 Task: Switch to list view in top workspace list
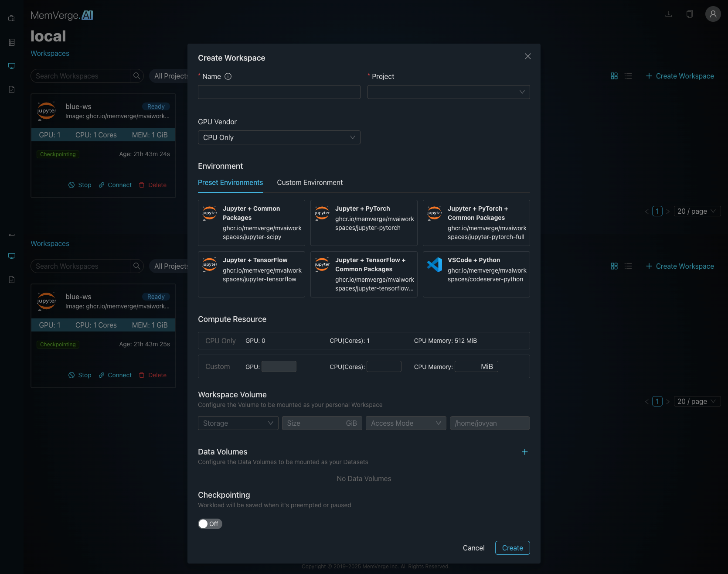pyautogui.click(x=628, y=76)
